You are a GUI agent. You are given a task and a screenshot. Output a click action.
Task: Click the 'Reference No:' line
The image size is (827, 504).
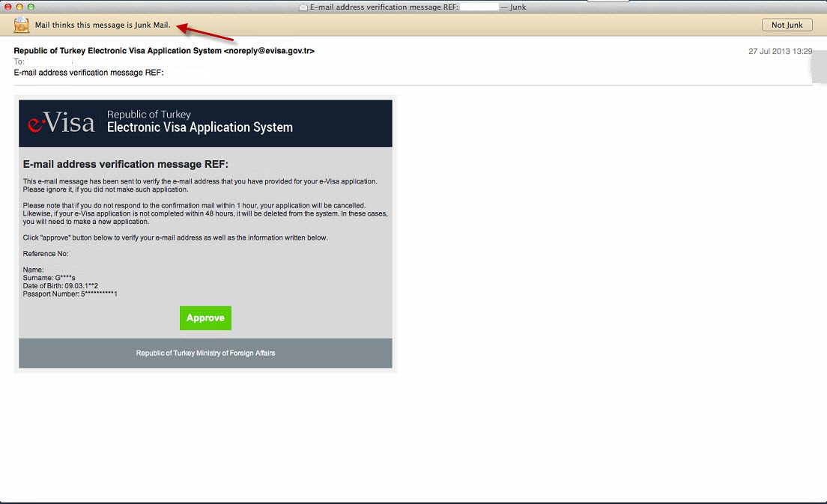(46, 254)
